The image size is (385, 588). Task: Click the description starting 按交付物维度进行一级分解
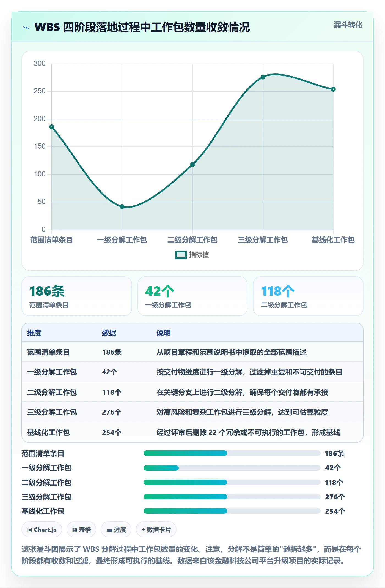point(249,372)
